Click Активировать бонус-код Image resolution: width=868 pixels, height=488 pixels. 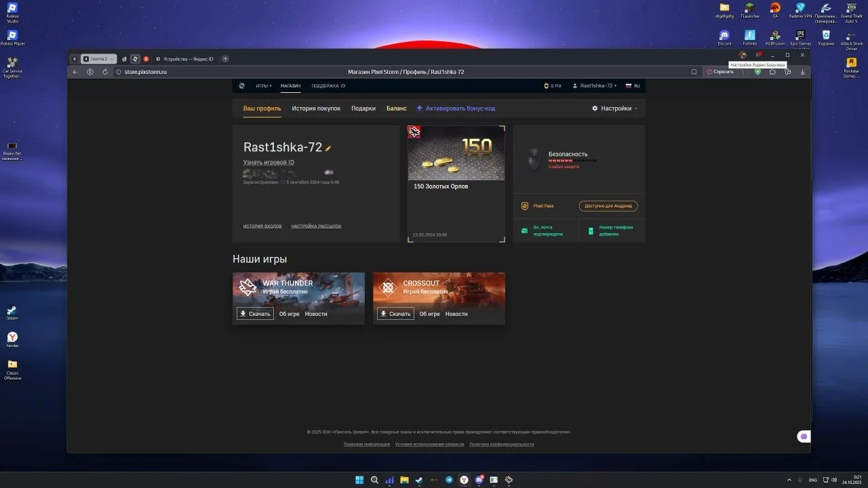click(x=456, y=108)
